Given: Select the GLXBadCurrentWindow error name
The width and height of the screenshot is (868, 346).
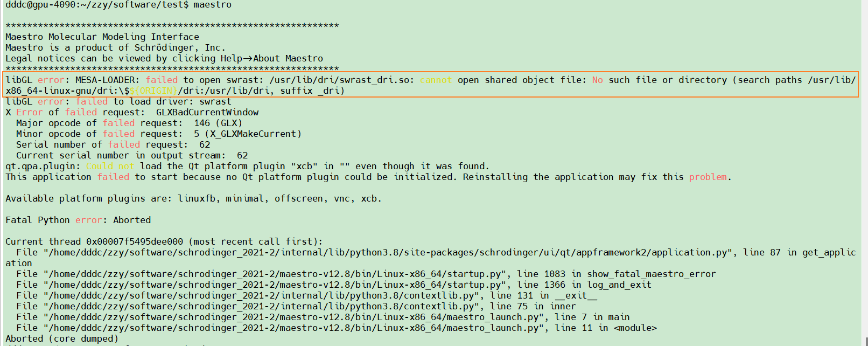Looking at the screenshot, I should pos(207,112).
